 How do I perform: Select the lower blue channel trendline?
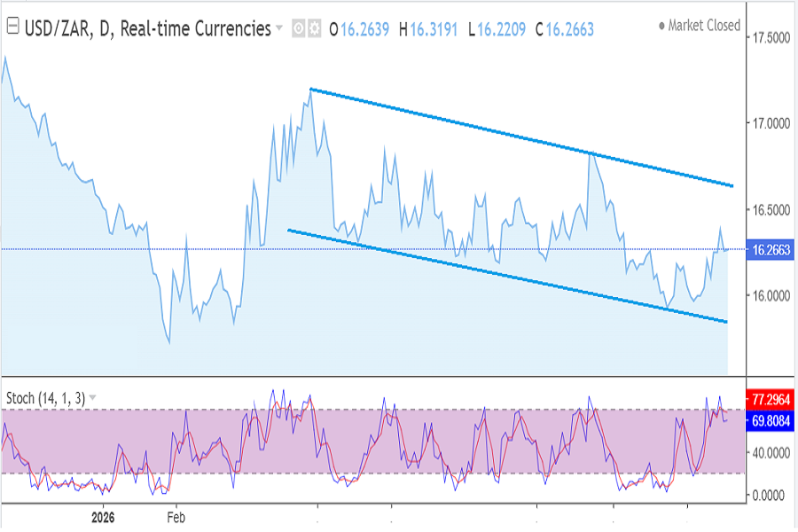(x=507, y=276)
